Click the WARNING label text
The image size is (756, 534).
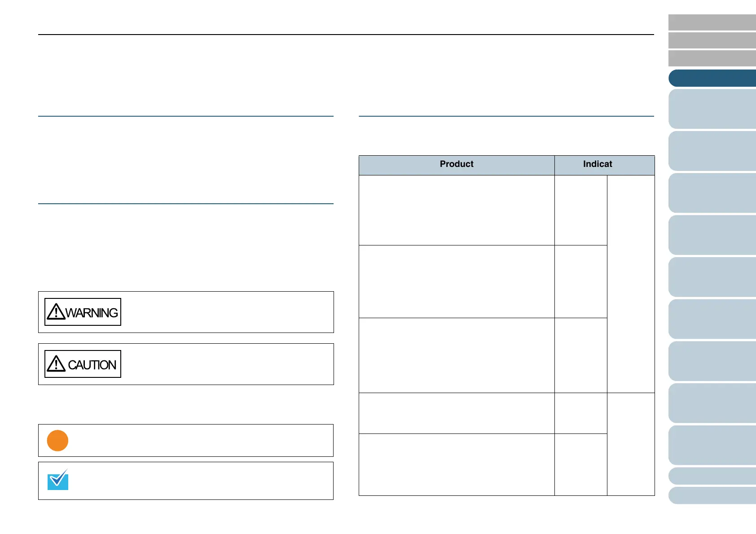(92, 313)
